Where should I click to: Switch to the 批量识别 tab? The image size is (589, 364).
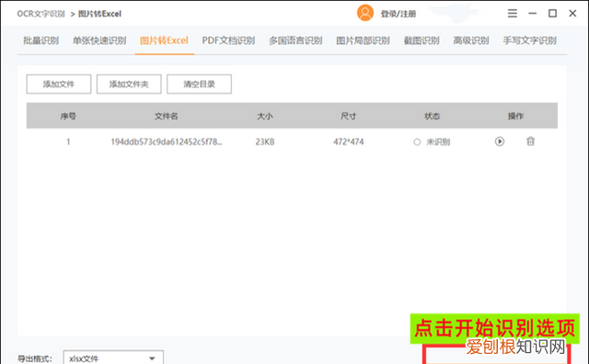40,40
